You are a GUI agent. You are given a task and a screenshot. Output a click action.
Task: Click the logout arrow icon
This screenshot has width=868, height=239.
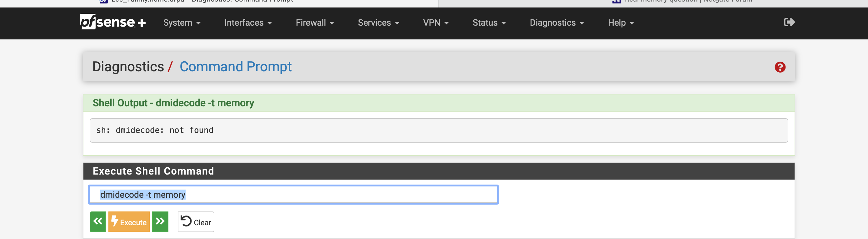(789, 22)
